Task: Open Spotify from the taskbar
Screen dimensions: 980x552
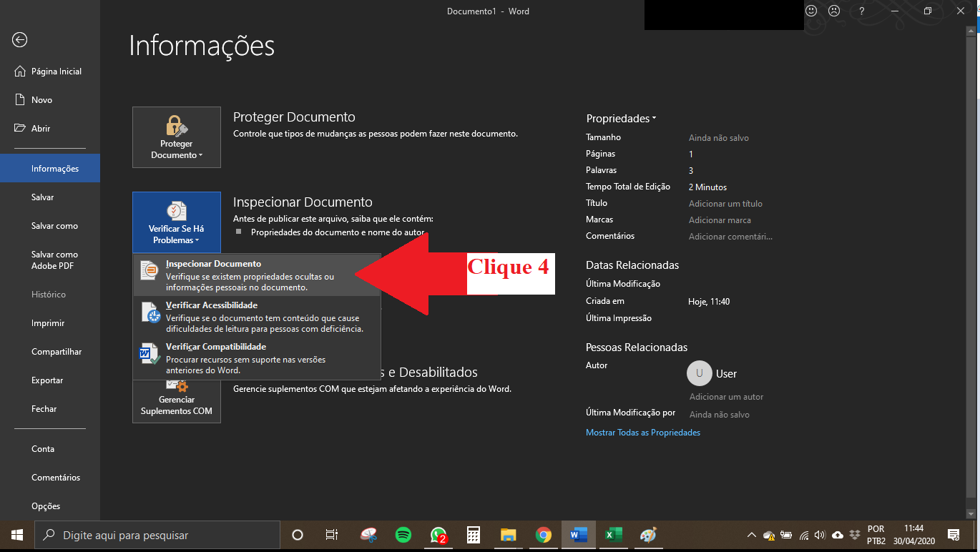Action: point(403,535)
